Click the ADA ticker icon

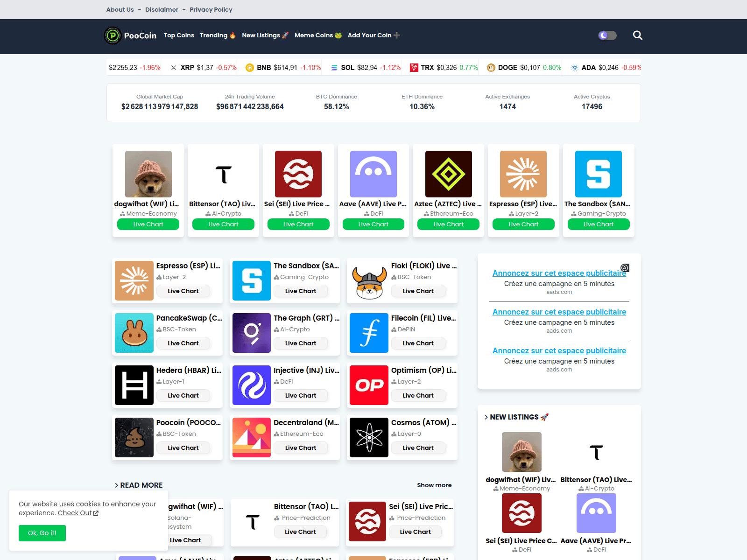coord(575,68)
